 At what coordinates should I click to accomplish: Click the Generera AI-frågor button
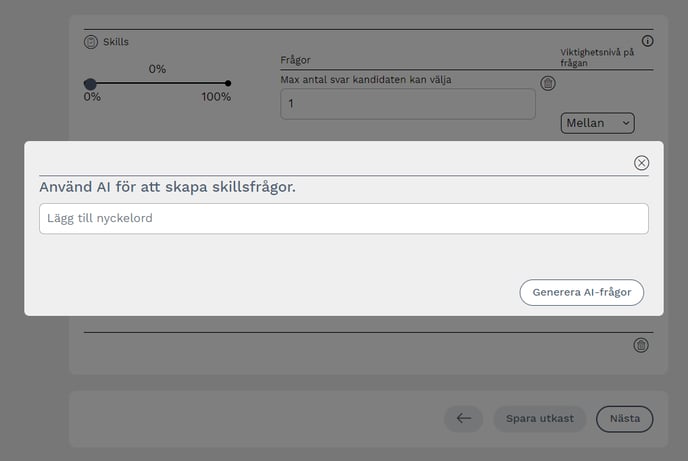click(581, 292)
